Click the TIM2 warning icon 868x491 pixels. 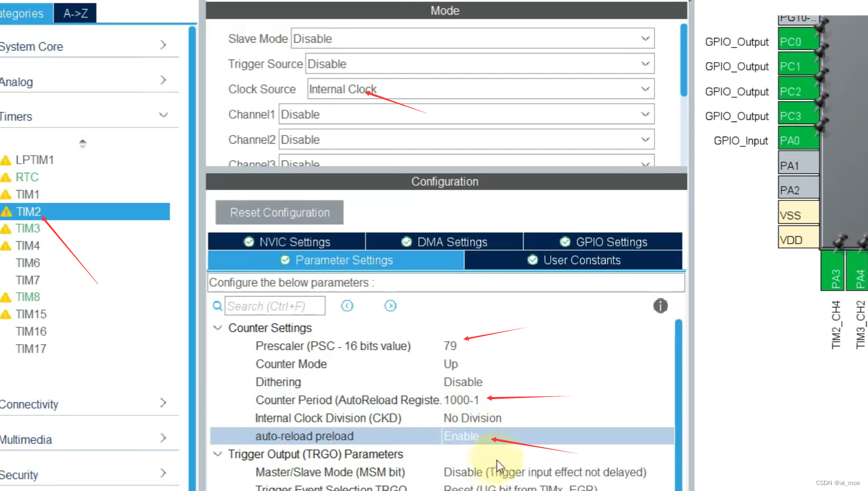(x=6, y=212)
